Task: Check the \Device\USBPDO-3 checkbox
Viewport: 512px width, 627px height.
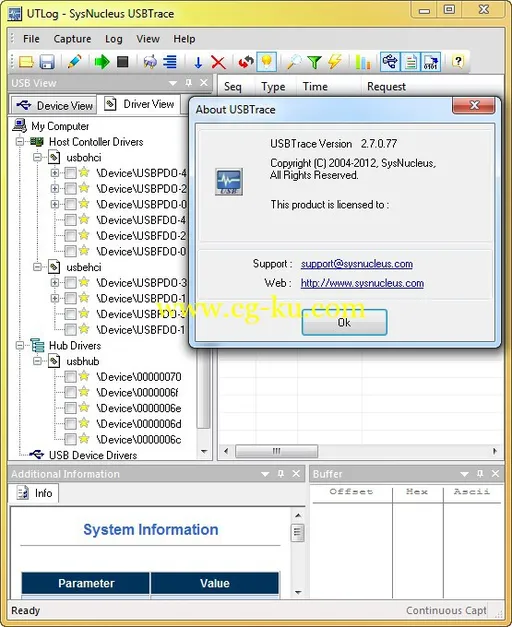Action: tap(70, 283)
